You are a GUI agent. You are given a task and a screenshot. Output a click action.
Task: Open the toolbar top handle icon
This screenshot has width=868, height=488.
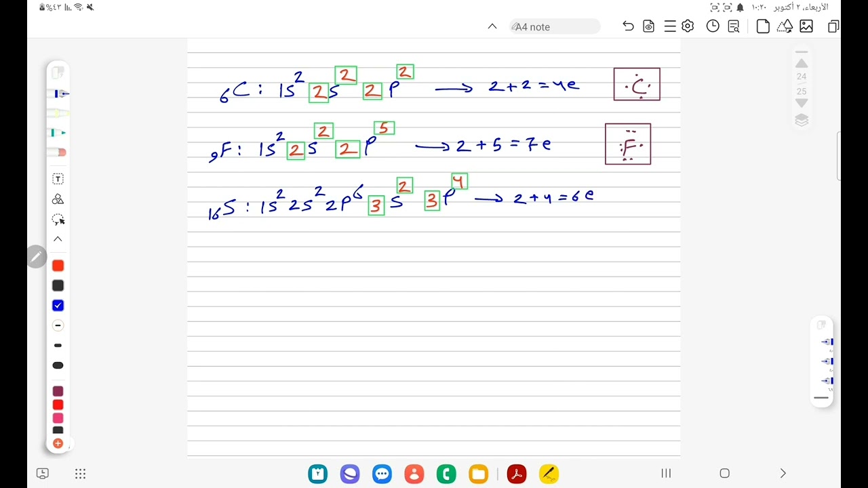[x=58, y=72]
